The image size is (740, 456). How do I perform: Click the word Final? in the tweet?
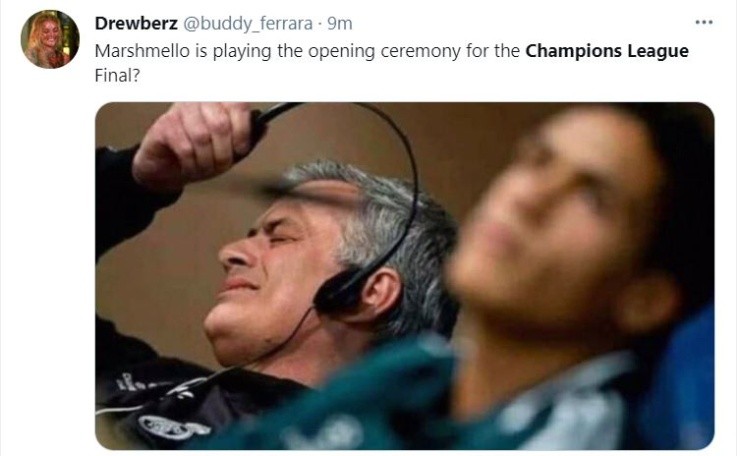click(117, 76)
